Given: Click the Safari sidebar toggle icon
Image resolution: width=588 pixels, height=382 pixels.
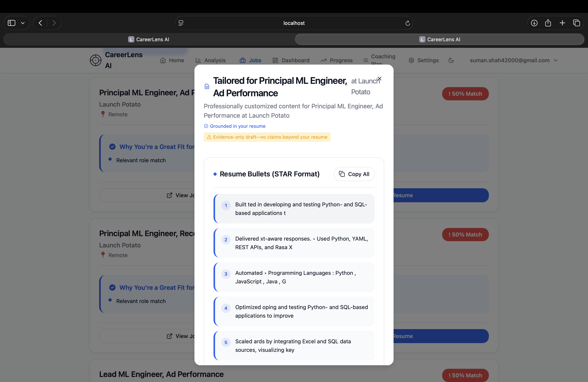Looking at the screenshot, I should point(12,23).
